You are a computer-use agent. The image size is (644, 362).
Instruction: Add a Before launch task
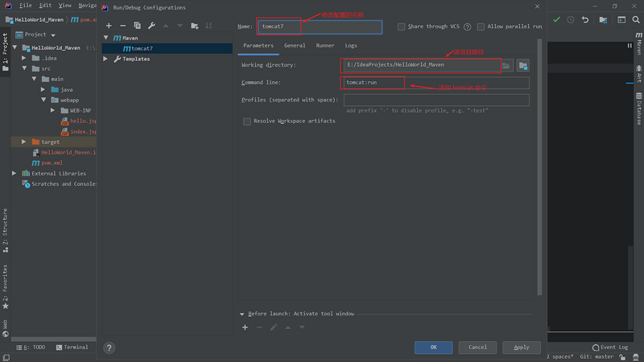tap(245, 327)
